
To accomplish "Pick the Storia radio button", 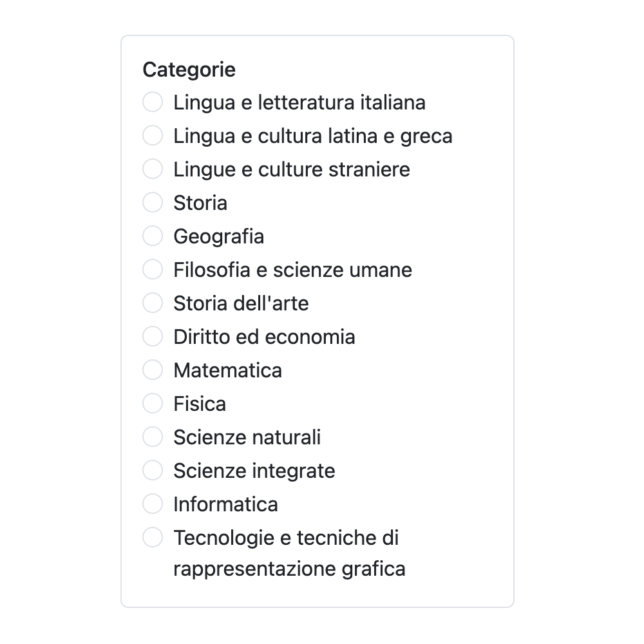I will (x=153, y=202).
